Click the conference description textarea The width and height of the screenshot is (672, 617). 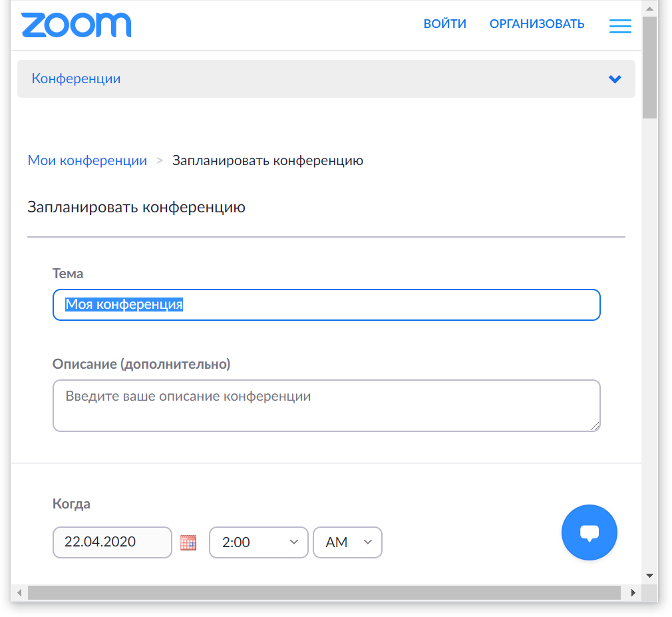click(x=326, y=405)
